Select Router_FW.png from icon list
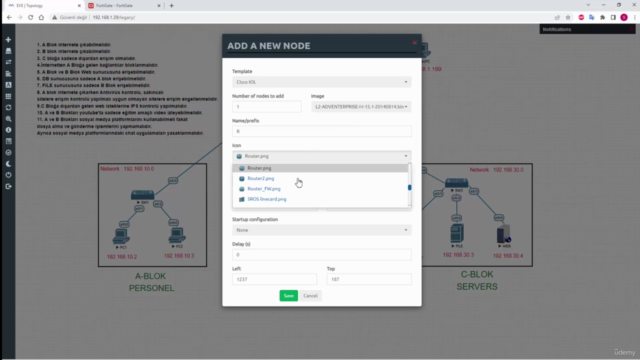The image size is (640, 360). click(x=320, y=189)
